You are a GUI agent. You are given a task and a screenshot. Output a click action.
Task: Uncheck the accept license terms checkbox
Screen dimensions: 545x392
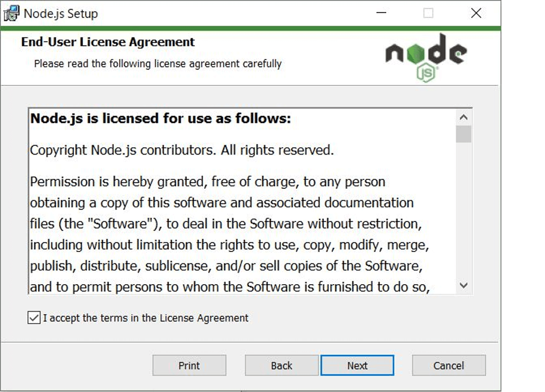(34, 318)
